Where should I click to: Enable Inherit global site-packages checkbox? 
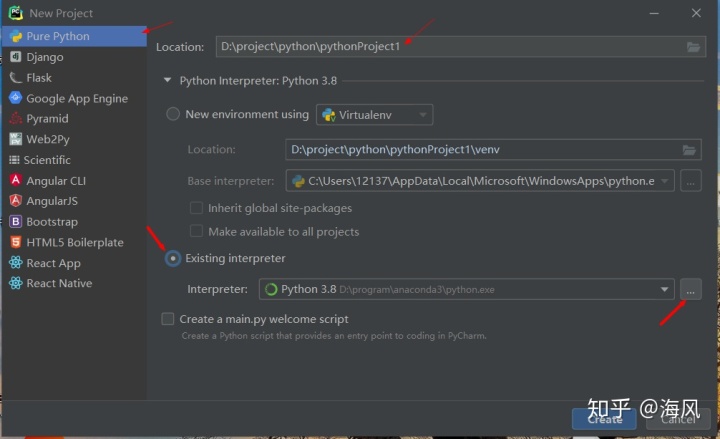[x=197, y=208]
